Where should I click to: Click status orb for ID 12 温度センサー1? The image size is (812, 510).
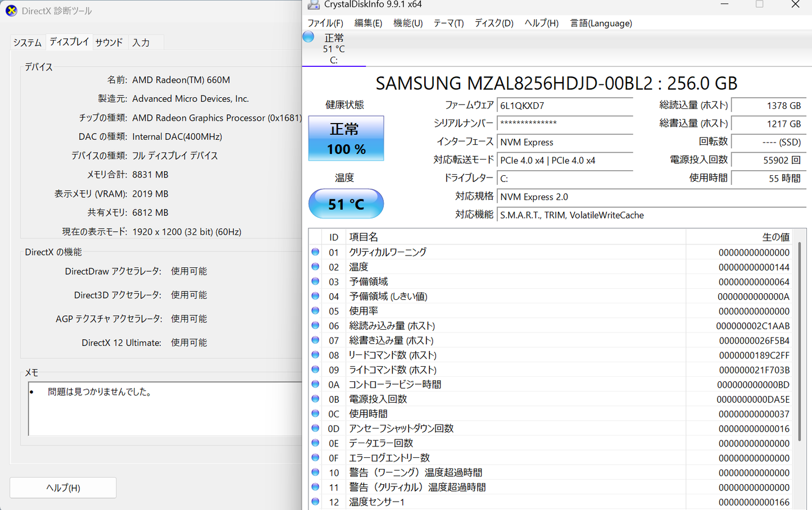[x=315, y=501]
